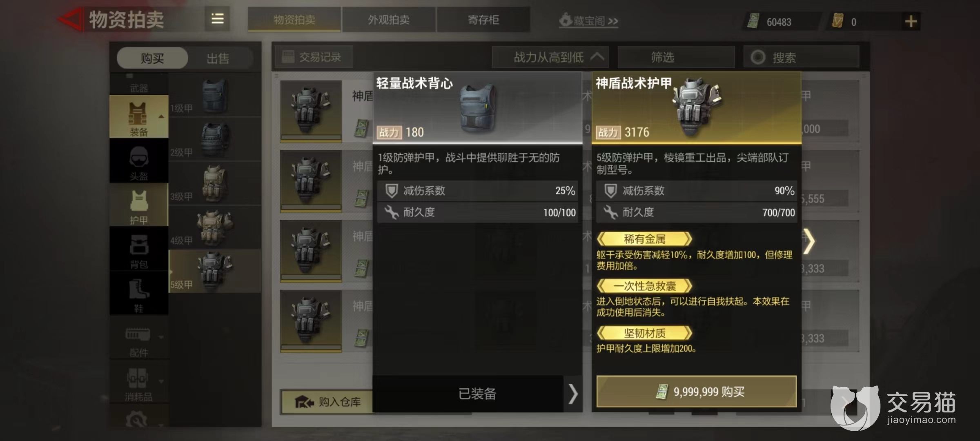
Task: Click the right chevron beside the armor details
Action: [x=809, y=242]
